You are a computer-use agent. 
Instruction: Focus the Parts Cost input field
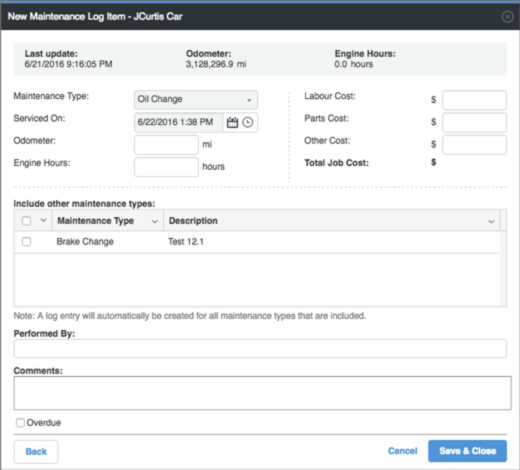tap(474, 122)
